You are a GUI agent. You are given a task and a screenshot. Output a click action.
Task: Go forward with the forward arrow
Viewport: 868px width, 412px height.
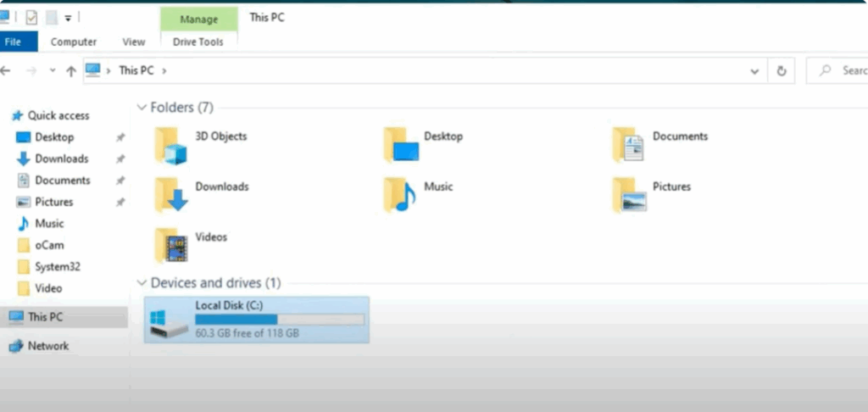[31, 71]
